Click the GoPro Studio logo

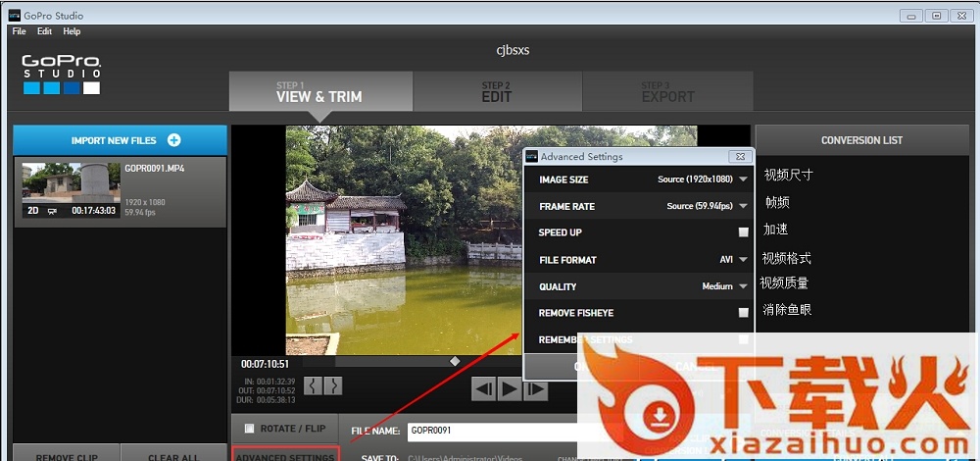(x=61, y=75)
